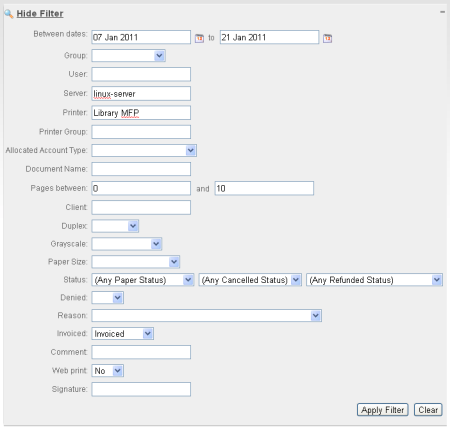Expand the Group dropdown

pos(129,56)
